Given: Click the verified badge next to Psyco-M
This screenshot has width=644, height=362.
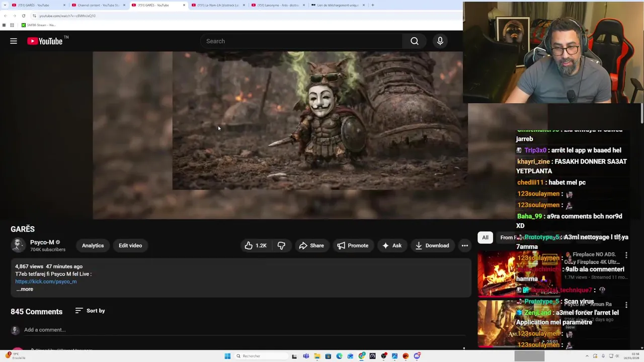Looking at the screenshot, I should click(x=58, y=242).
